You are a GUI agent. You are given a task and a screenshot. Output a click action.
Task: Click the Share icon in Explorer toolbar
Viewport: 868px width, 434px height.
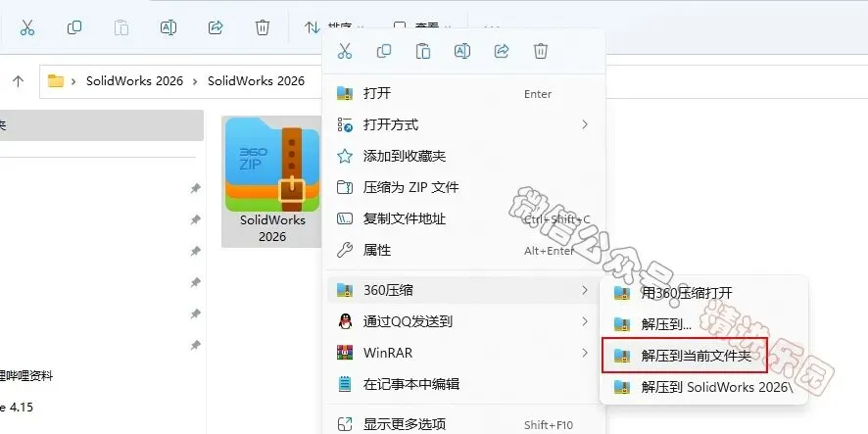(x=216, y=27)
